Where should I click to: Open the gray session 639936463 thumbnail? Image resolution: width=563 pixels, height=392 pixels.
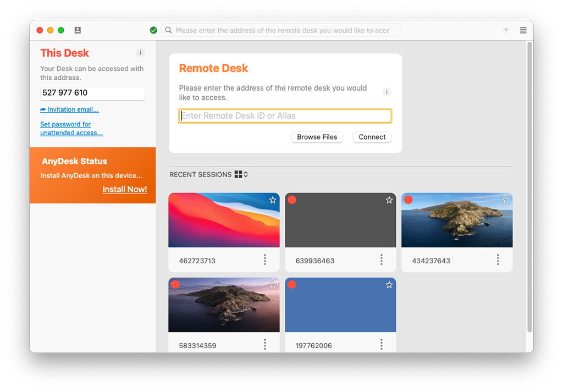click(340, 220)
